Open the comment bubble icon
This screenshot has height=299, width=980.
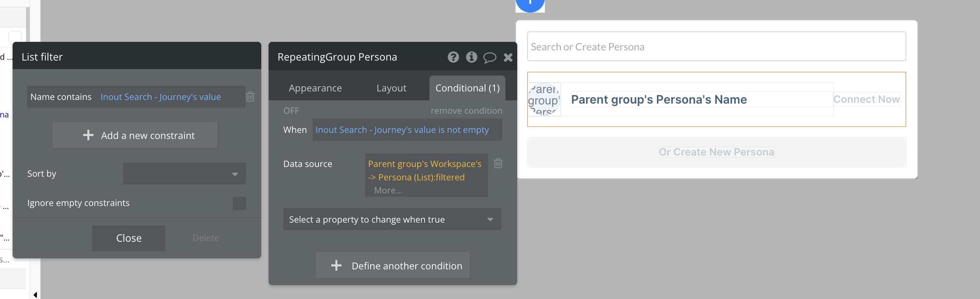click(490, 58)
